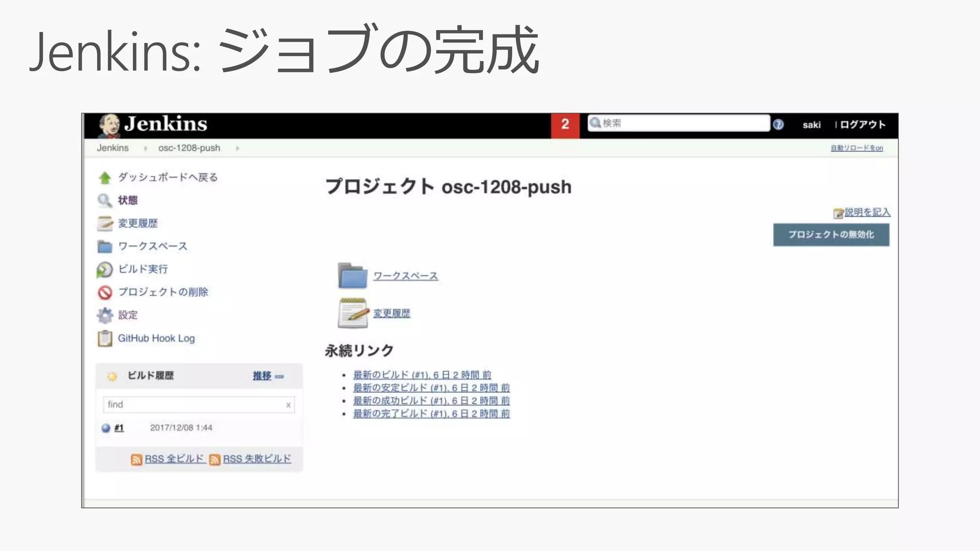The width and height of the screenshot is (980, 551).
Task: Open the saki user profile link
Action: coord(812,125)
